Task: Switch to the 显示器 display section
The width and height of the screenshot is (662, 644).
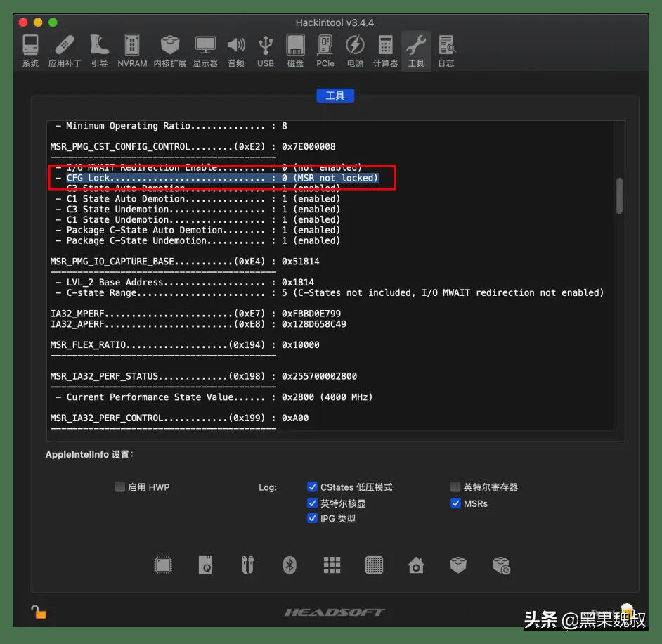Action: [x=205, y=51]
